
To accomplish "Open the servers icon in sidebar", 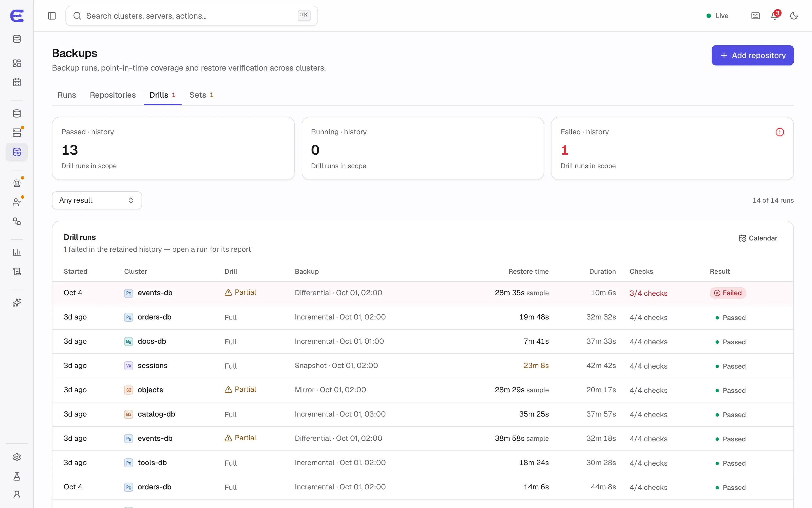I will point(17,133).
